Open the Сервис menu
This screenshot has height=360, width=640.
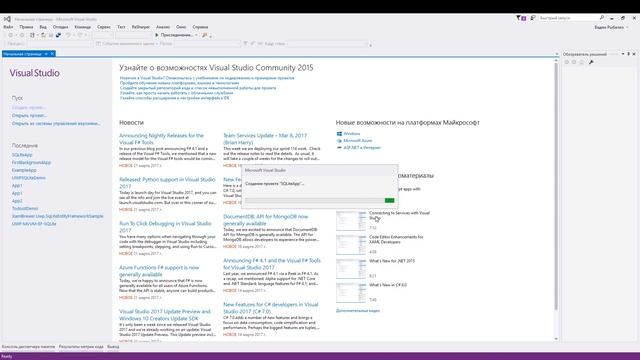[104, 27]
